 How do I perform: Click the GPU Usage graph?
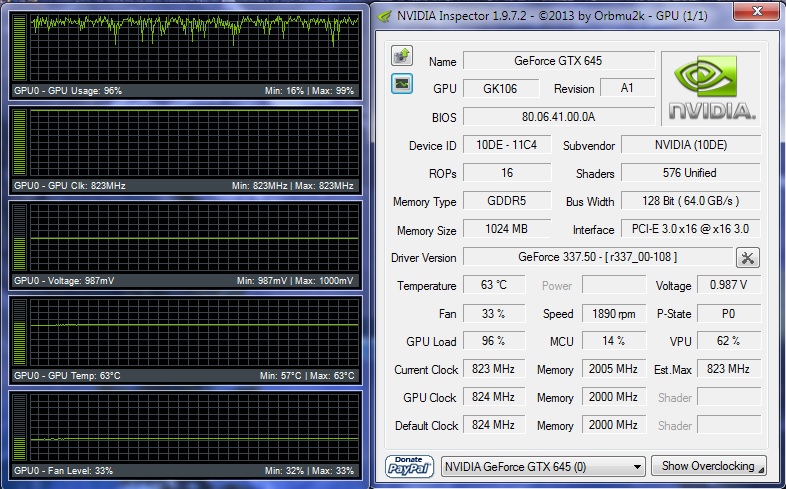(x=194, y=47)
